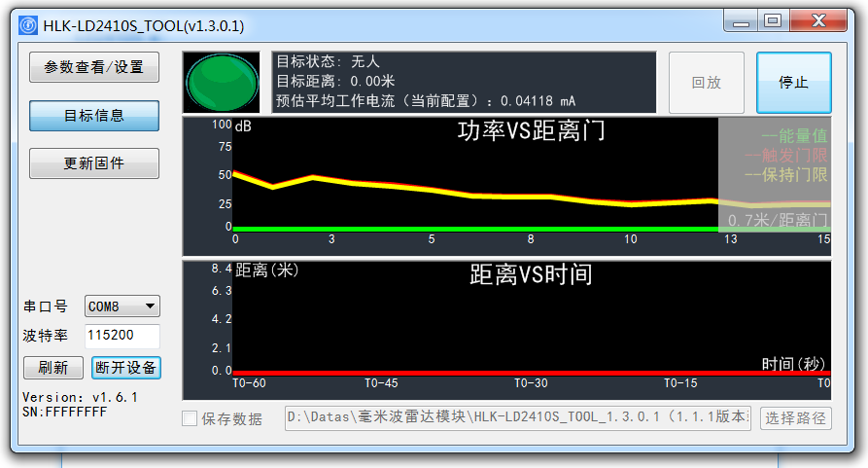
Task: Refresh serial ports with 刷新 button
Action: click(x=53, y=368)
